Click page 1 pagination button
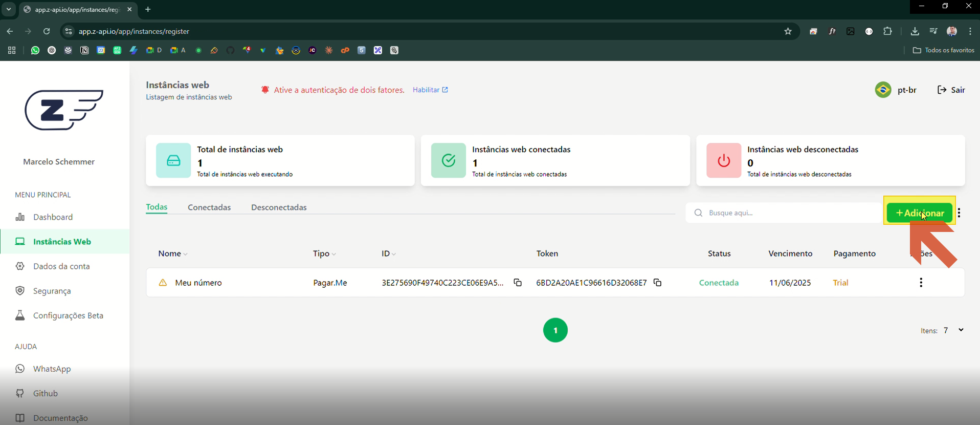The height and width of the screenshot is (425, 980). (x=555, y=330)
